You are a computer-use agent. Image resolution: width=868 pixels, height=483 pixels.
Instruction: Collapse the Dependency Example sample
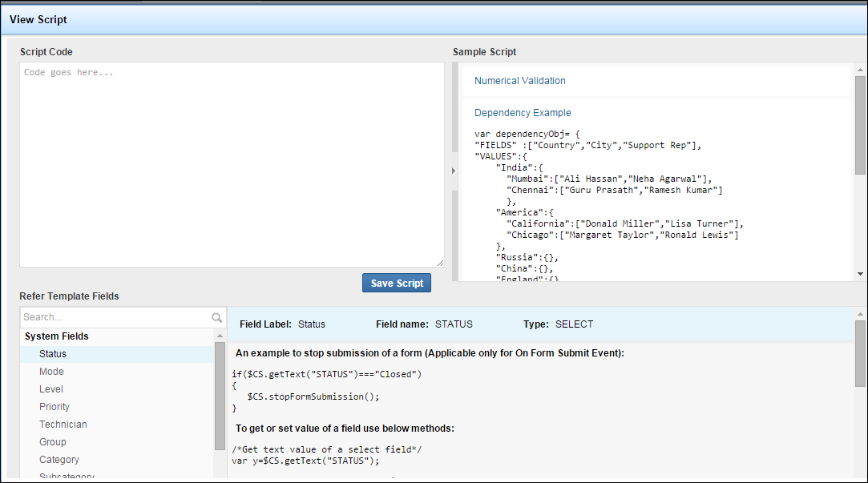coord(523,113)
